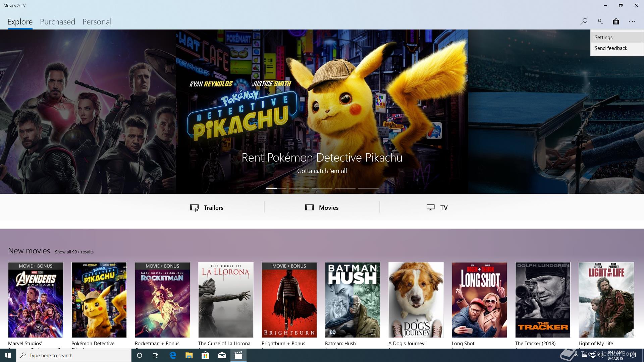This screenshot has height=362, width=644.
Task: Open Rent Pokémon Detective Pikachu banner
Action: [x=322, y=112]
